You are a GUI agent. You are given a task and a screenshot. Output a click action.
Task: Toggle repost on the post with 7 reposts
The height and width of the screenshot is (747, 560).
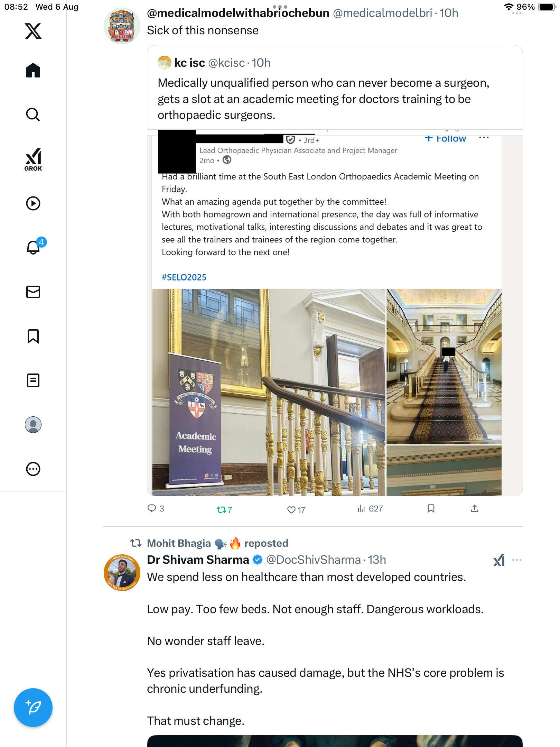click(224, 509)
